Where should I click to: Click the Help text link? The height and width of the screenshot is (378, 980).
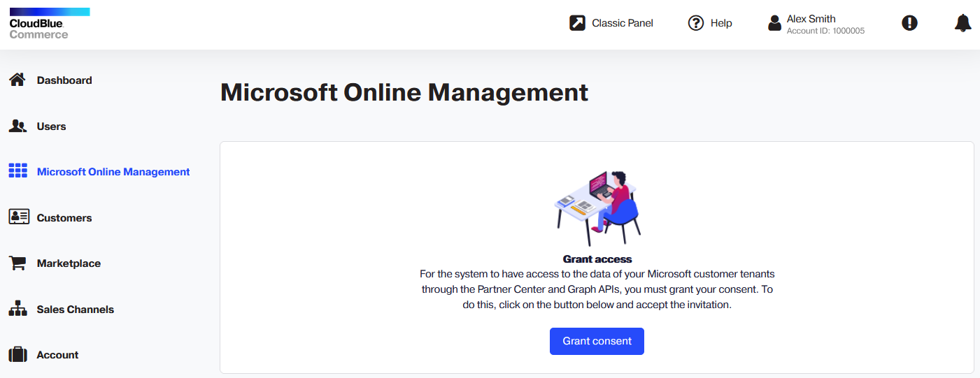[721, 23]
